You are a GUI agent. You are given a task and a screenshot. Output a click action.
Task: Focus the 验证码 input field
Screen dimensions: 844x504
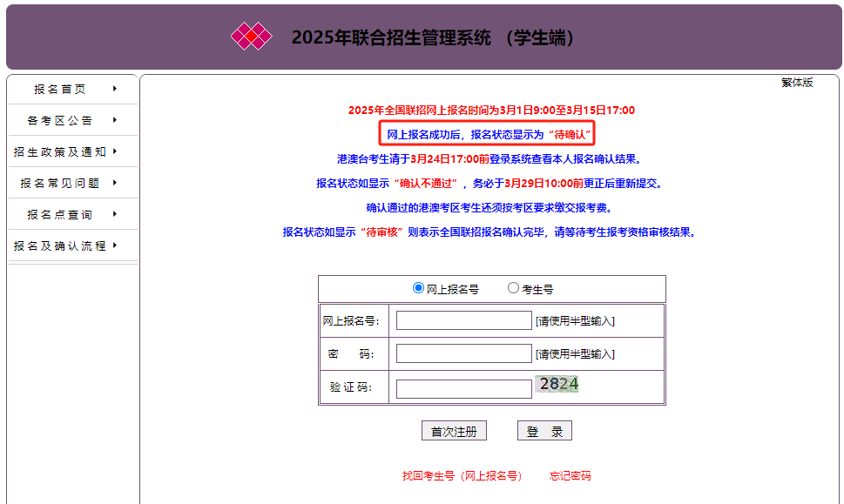[x=464, y=389]
